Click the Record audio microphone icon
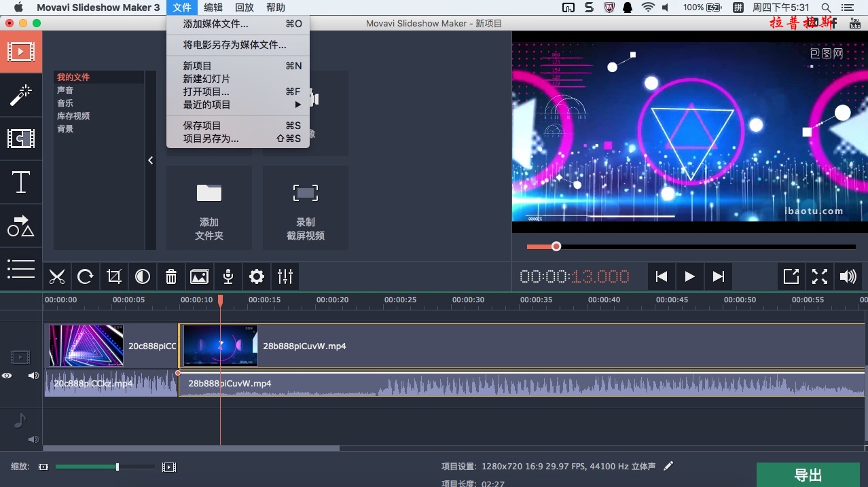The width and height of the screenshot is (868, 487). (x=228, y=276)
